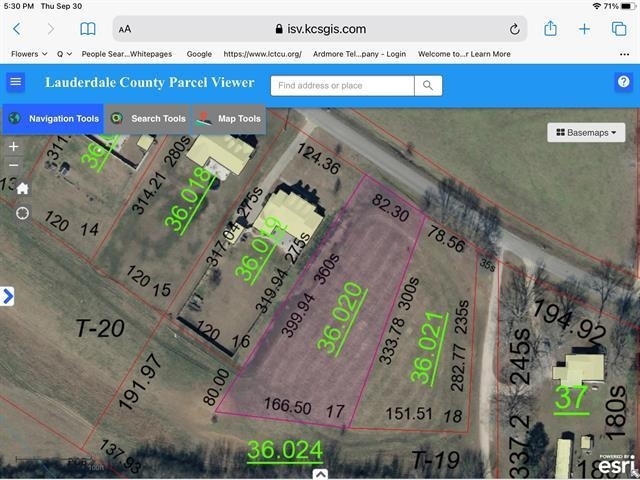This screenshot has width=640, height=480.
Task: Find my location on map
Action: click(x=22, y=213)
